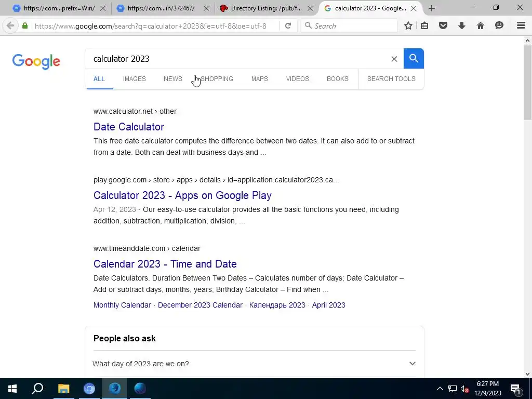This screenshot has width=532, height=399.
Task: Open Calendar 2023 - Time and Date link
Action: [165, 264]
